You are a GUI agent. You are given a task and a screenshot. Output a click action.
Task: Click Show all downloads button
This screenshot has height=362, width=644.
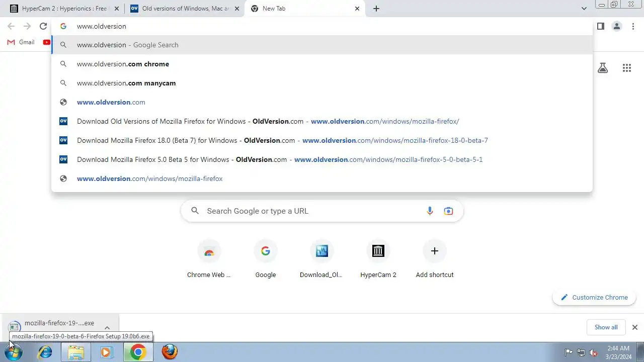pos(606,327)
